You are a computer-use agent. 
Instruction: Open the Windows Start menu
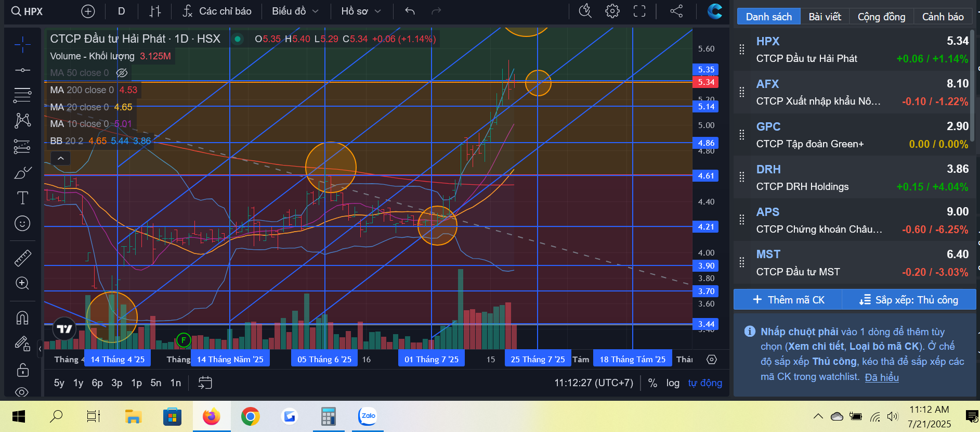[x=19, y=416]
